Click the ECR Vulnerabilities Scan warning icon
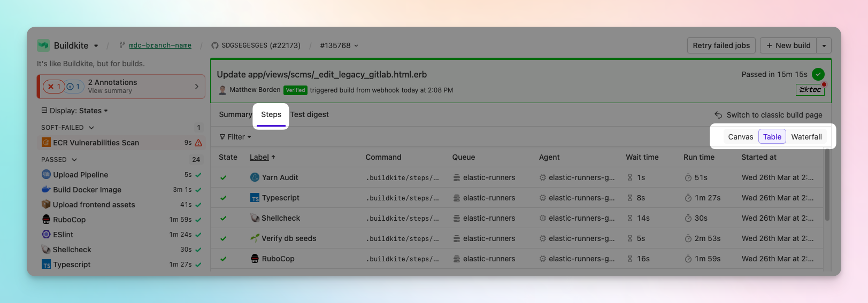The image size is (868, 303). coord(198,143)
